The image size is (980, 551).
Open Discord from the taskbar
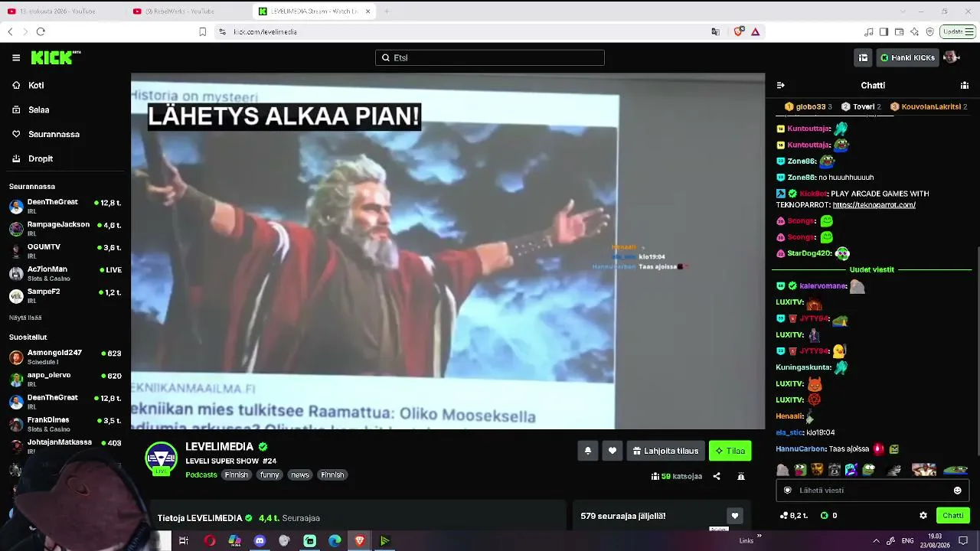pos(260,541)
